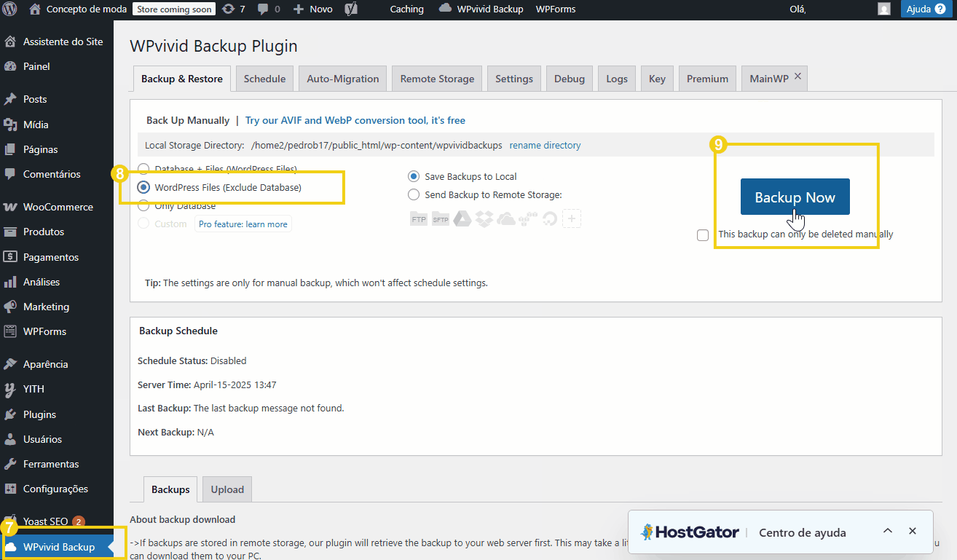Open Aparência in sidebar
The height and width of the screenshot is (560, 957).
point(57,364)
